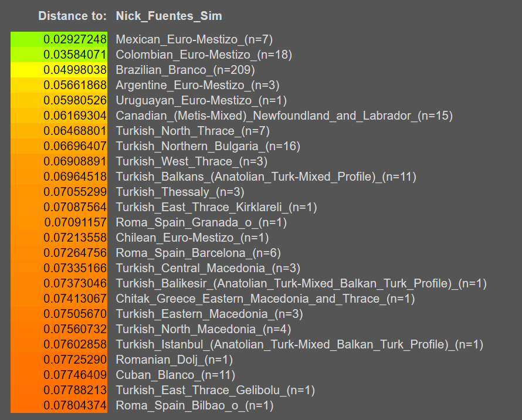This screenshot has height=420, width=522.
Task: Click the yellow 0.04998038 distance cell
Action: (x=59, y=70)
